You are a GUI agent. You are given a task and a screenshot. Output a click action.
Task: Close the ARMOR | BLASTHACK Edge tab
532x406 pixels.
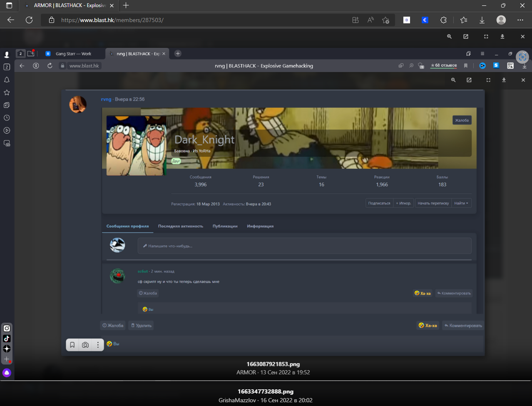(112, 5)
